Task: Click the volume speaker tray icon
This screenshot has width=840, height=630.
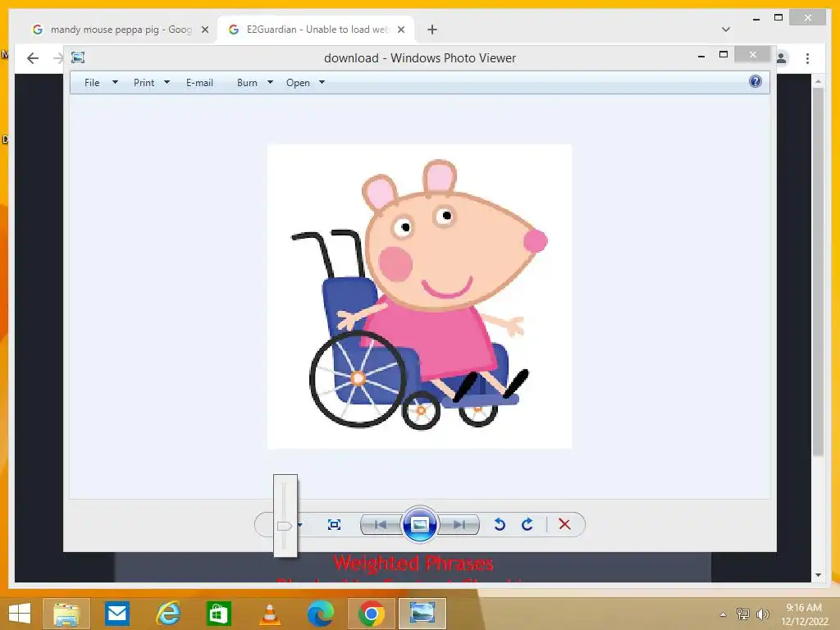Action: [762, 614]
